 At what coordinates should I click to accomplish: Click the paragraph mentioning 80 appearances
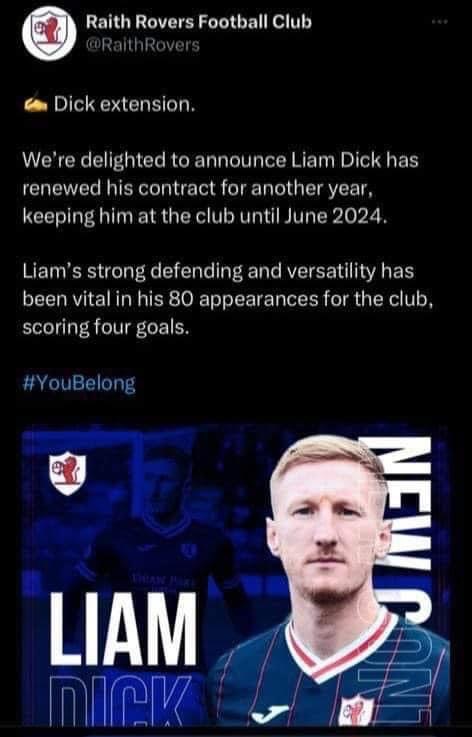pos(227,300)
